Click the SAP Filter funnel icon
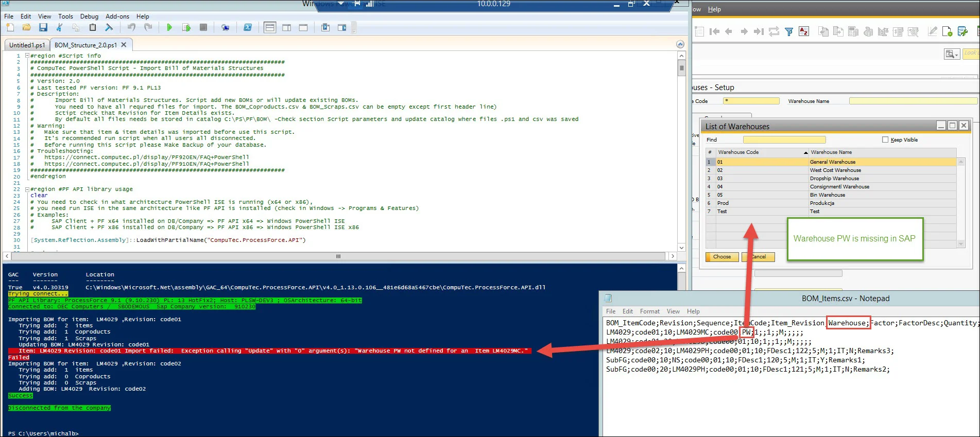980x437 pixels. click(788, 32)
